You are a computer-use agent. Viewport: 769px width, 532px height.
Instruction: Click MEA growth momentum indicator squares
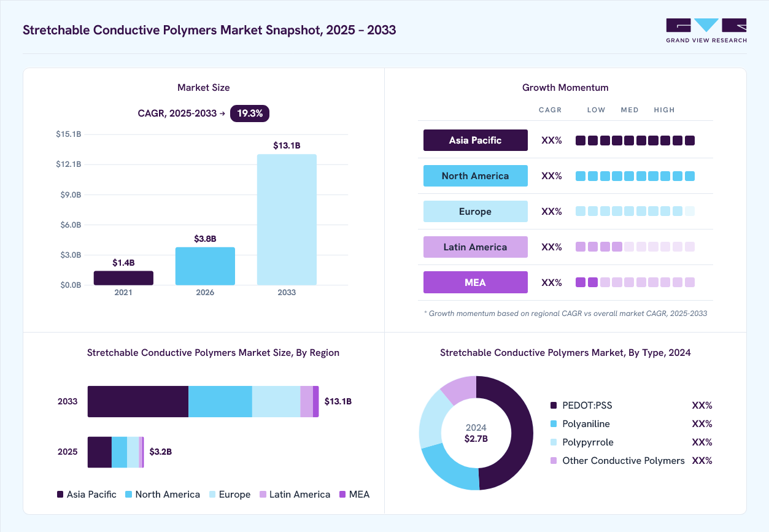coord(635,282)
